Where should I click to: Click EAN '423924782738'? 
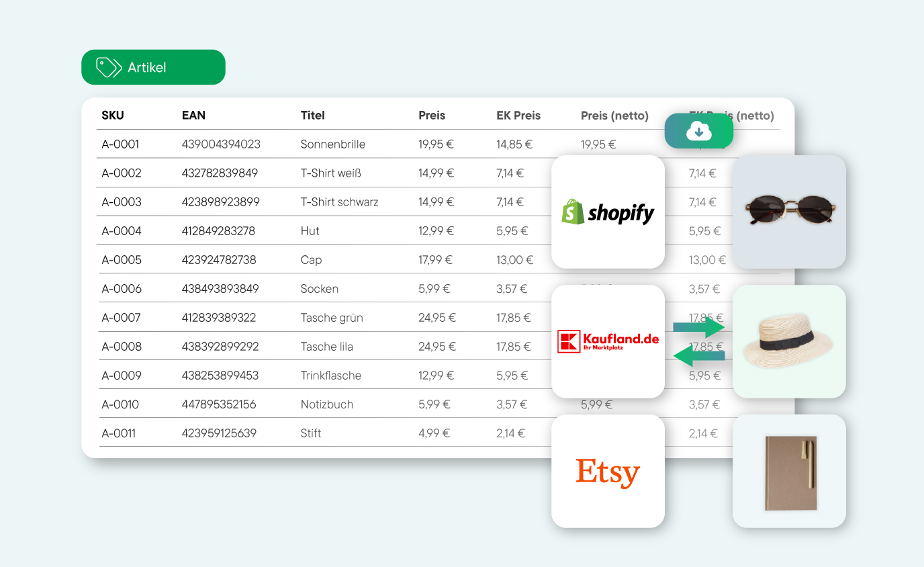click(x=219, y=260)
